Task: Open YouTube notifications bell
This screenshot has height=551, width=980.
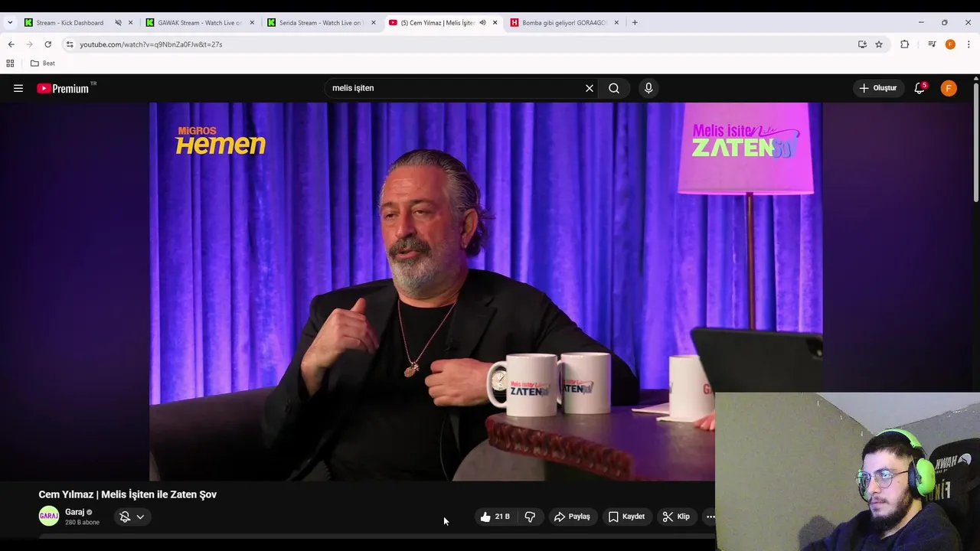Action: click(920, 88)
